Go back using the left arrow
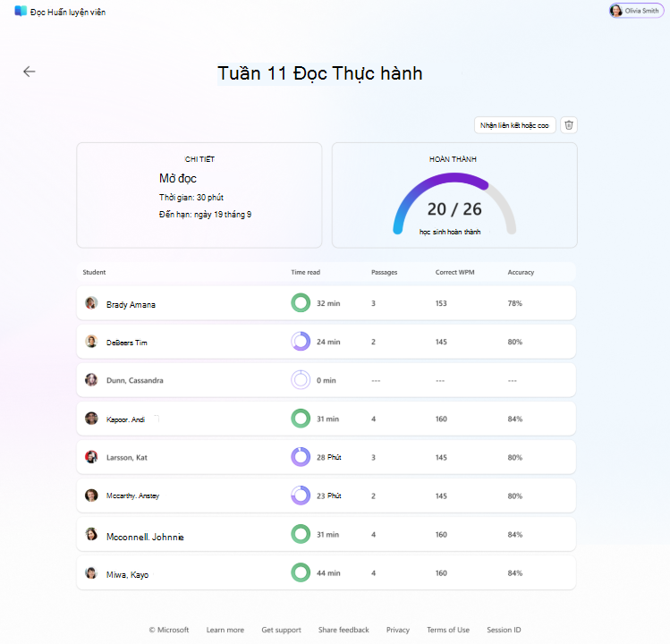The width and height of the screenshot is (670, 644). coord(29,72)
